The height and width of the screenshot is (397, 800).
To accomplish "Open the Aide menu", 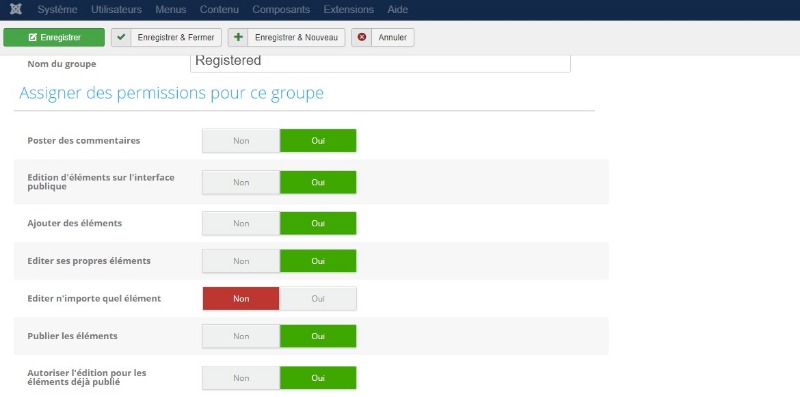I will (x=397, y=10).
